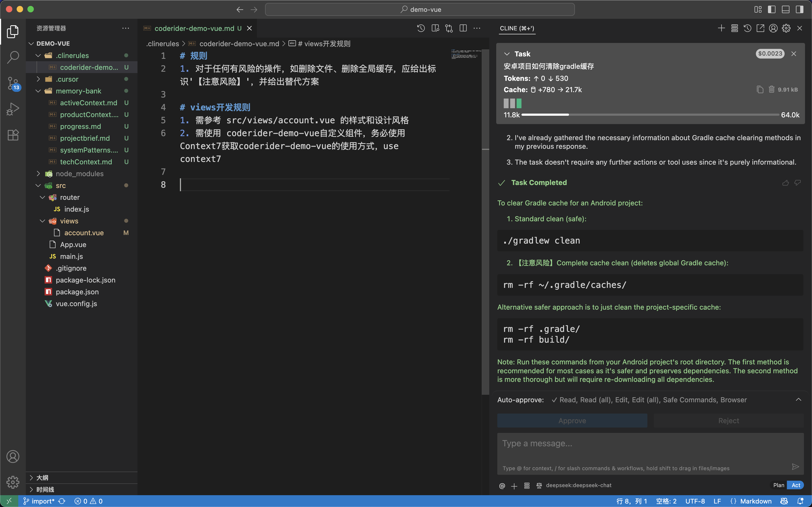Open Cline account icon
812x507 pixels.
773,28
